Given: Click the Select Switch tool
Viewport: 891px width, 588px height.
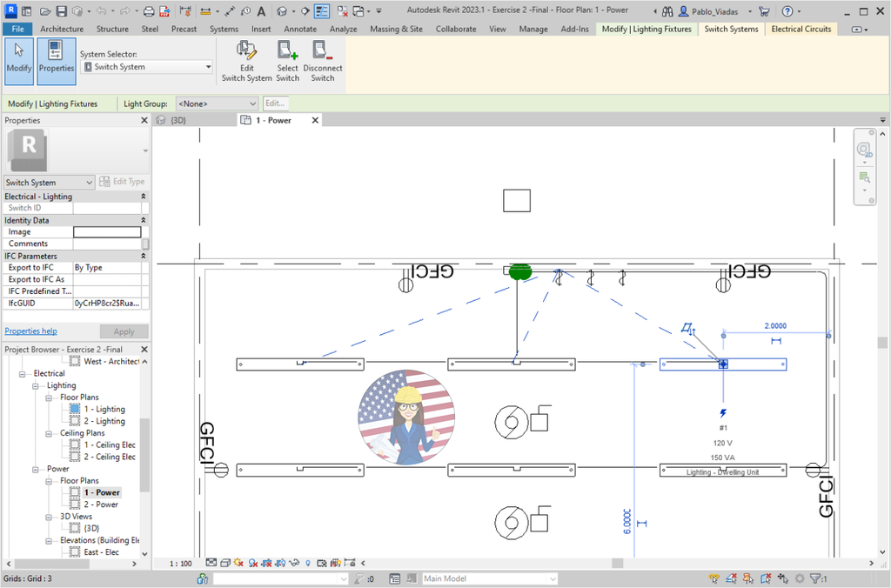Looking at the screenshot, I should tap(287, 62).
